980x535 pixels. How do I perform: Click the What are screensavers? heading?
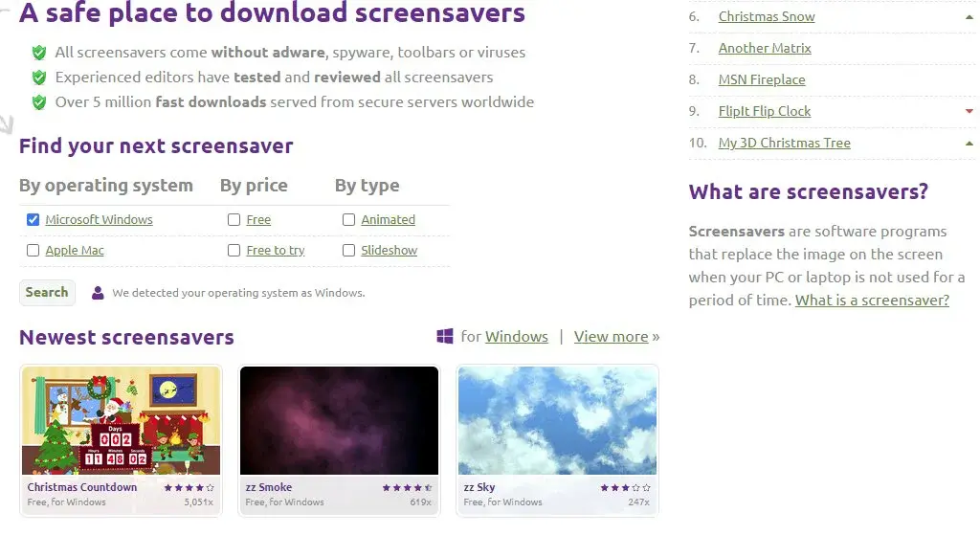tap(808, 191)
